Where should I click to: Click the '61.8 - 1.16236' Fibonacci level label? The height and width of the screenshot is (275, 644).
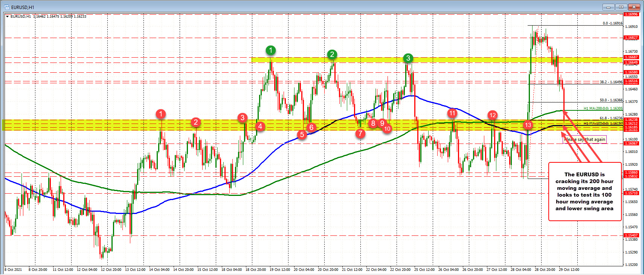(x=611, y=118)
